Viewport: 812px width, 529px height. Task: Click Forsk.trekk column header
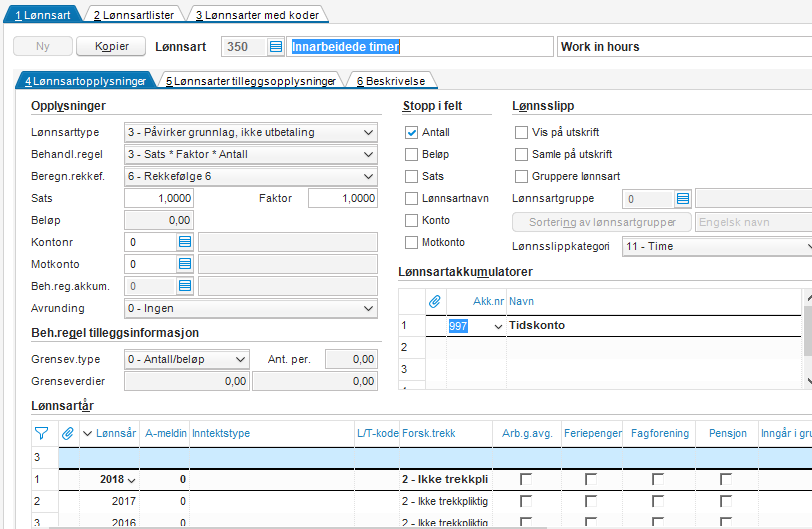pyautogui.click(x=429, y=433)
